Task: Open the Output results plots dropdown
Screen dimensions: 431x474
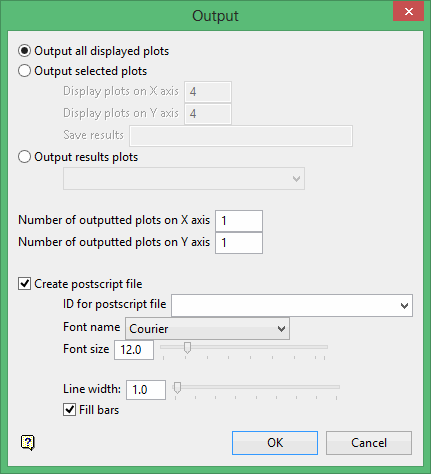Action: [x=184, y=179]
